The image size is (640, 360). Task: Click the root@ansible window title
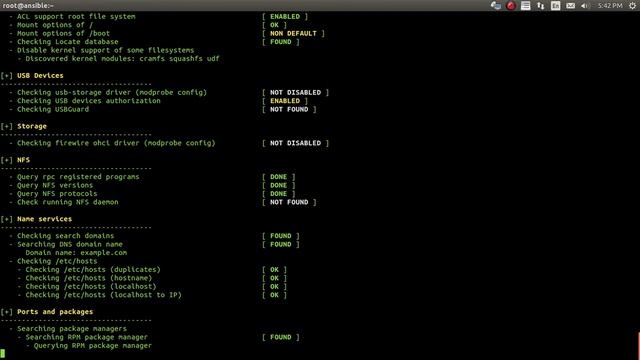pos(28,6)
